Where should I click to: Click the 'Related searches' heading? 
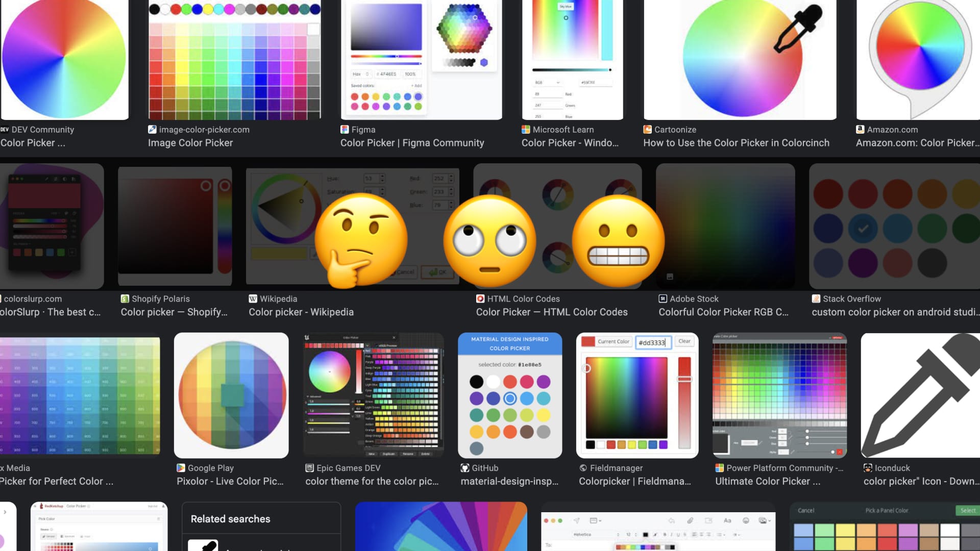pos(231,519)
